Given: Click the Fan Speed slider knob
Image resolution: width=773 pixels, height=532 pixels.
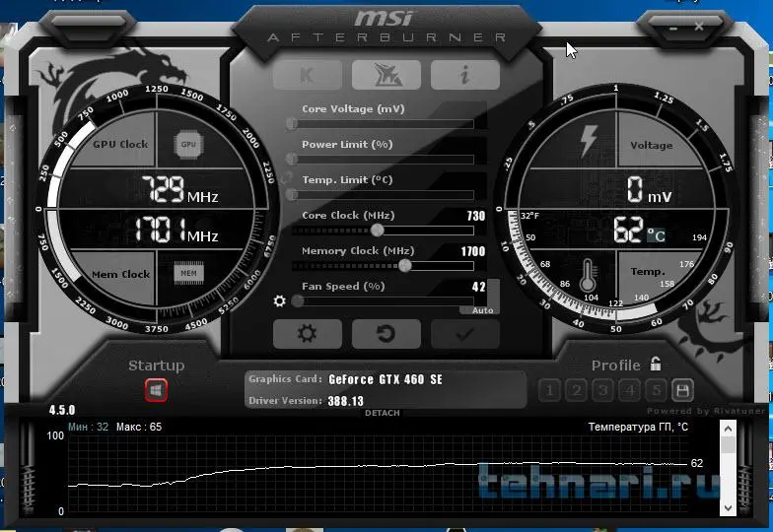Looking at the screenshot, I should coord(298,300).
